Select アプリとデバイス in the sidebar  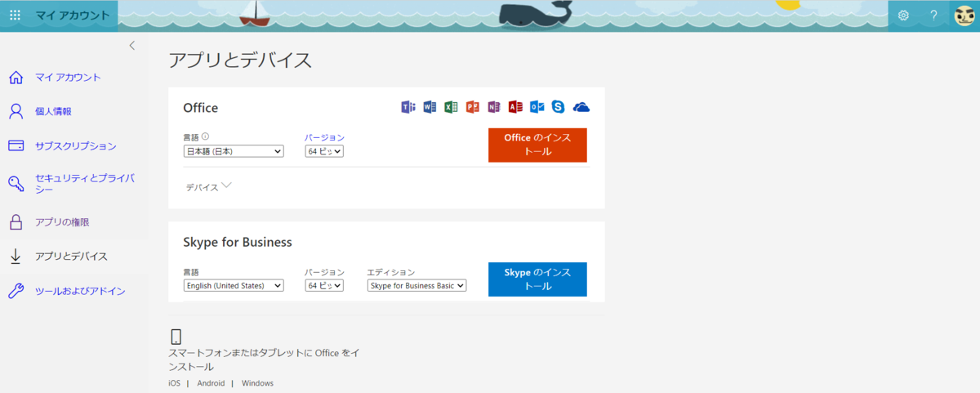71,257
